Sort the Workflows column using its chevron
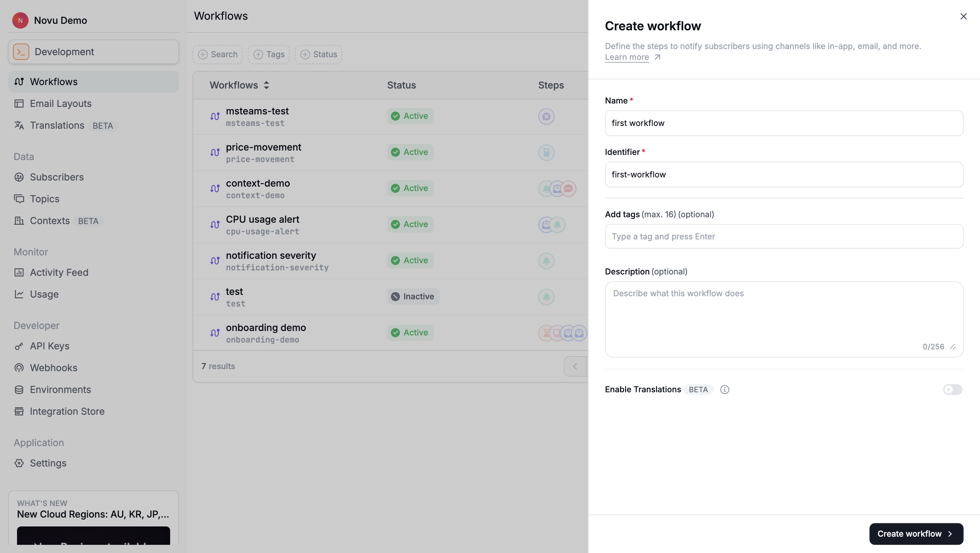The width and height of the screenshot is (980, 553). 266,85
